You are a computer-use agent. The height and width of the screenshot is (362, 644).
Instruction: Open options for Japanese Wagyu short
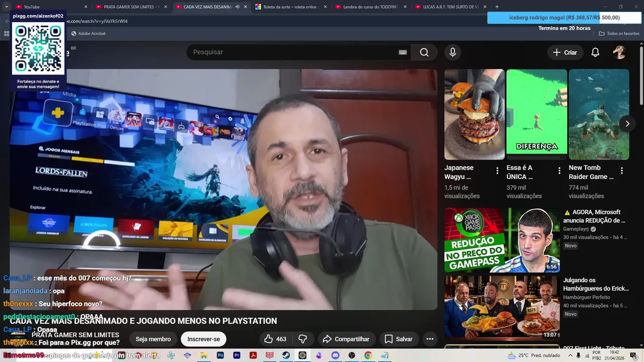point(497,171)
